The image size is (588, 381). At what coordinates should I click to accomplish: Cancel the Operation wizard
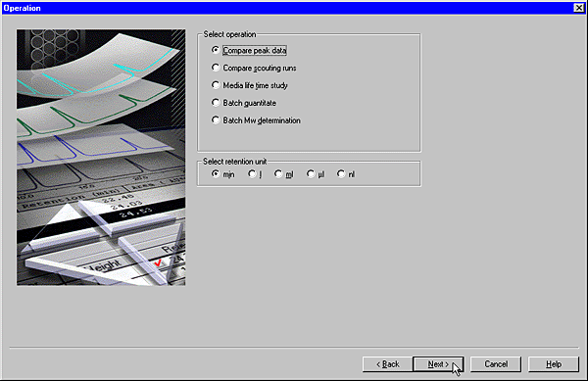[x=495, y=364]
